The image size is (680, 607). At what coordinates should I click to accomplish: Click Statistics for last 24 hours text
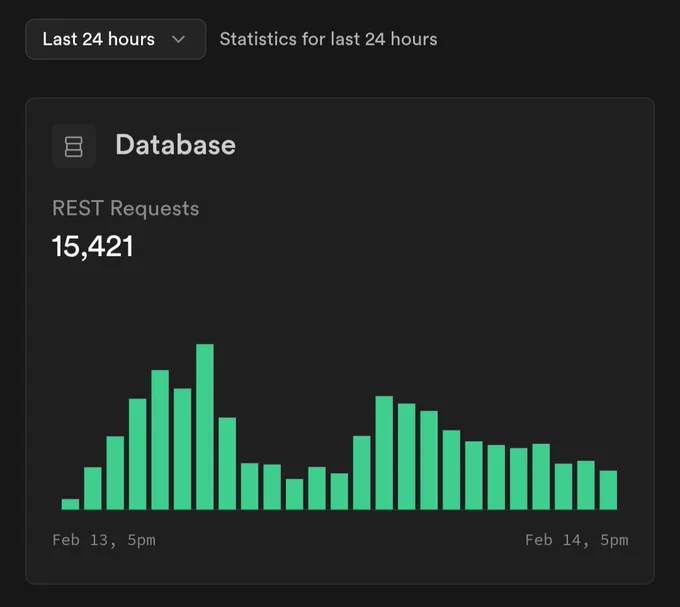[x=329, y=39]
